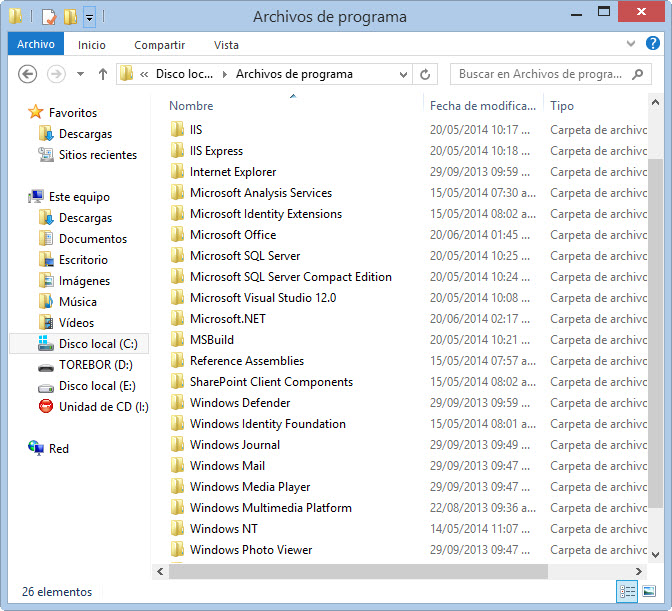The image size is (672, 611).
Task: Select Unidad de CD (I:) drive
Action: point(104,407)
